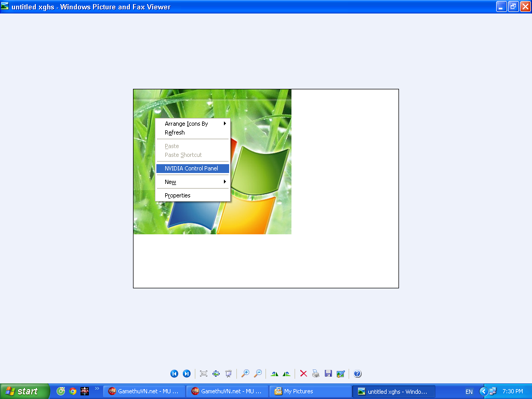Show image at actual size

[216, 374]
